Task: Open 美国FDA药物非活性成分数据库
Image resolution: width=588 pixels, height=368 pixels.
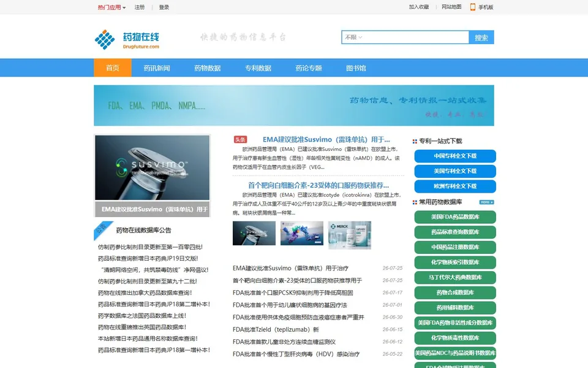Action: (455, 323)
